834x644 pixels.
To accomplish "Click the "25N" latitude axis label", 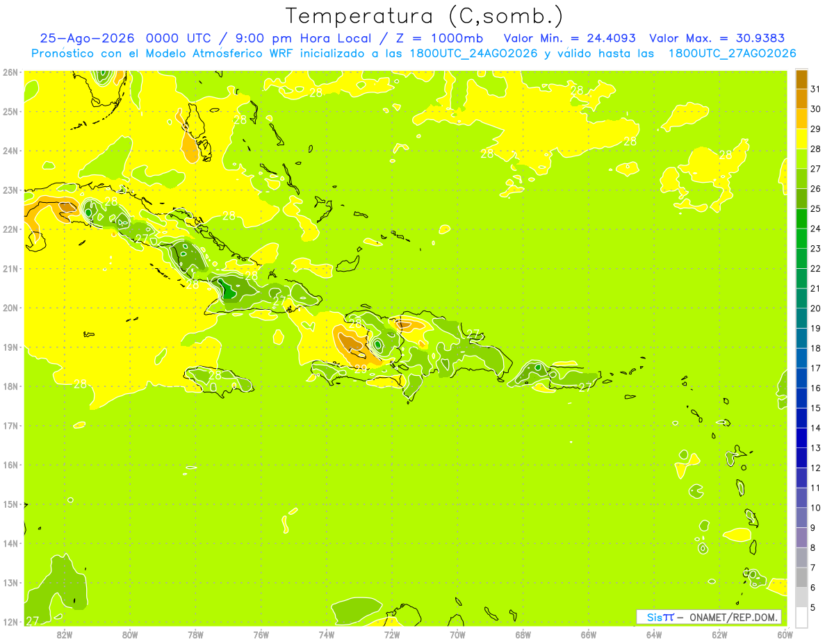I will pos(10,111).
